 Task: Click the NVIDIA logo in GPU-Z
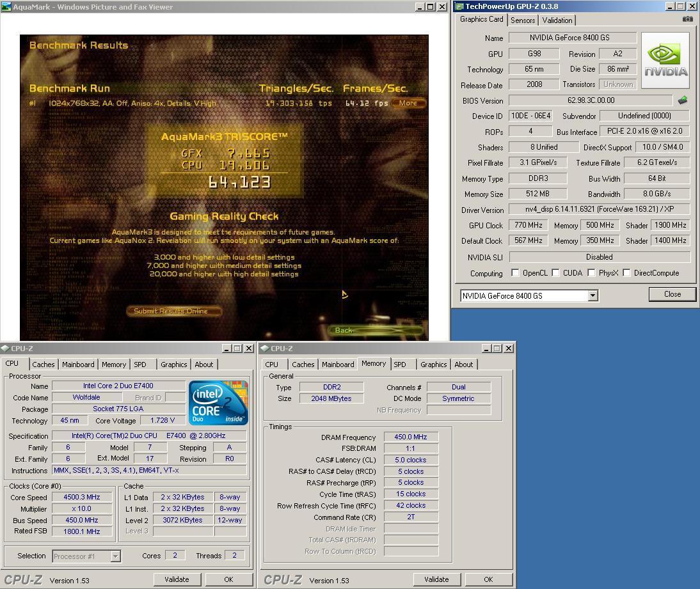click(x=665, y=61)
